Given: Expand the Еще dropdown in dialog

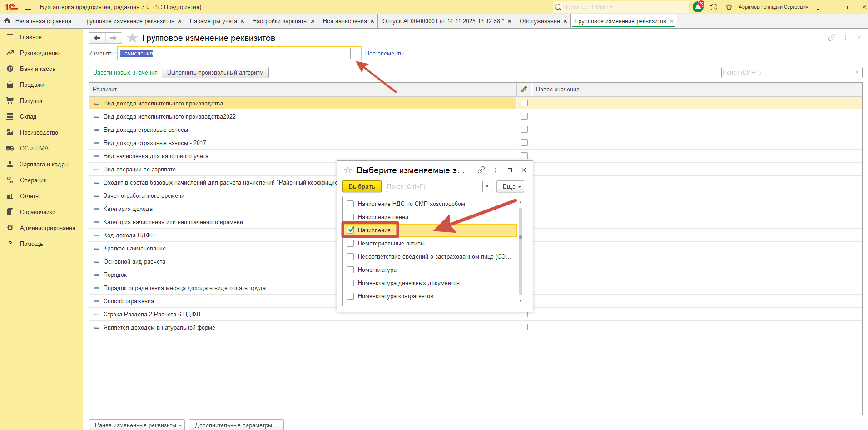Looking at the screenshot, I should coord(510,186).
